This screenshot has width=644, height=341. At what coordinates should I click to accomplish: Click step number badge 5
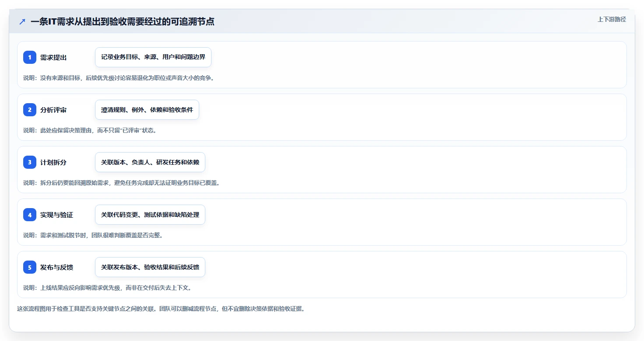(30, 267)
